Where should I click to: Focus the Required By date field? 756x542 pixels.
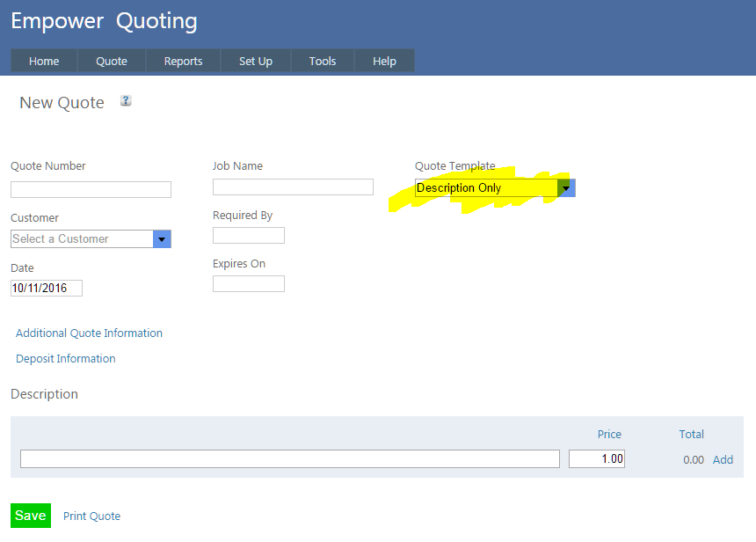249,235
